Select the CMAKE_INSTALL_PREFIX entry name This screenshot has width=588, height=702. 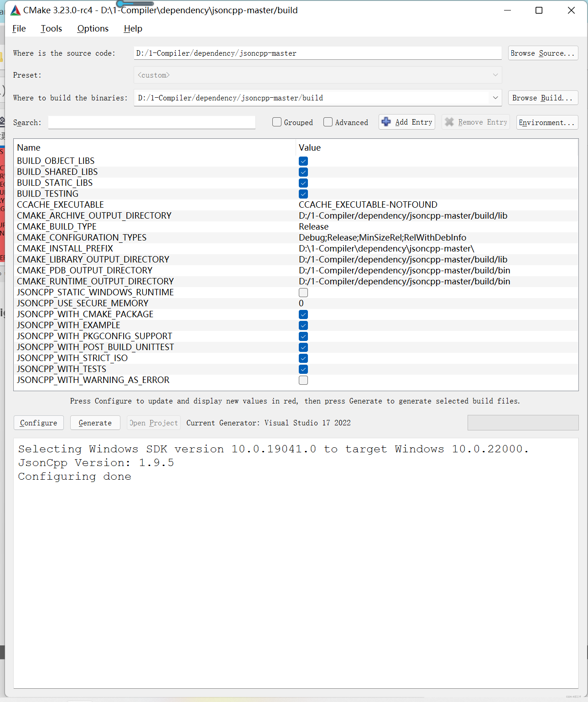(65, 248)
